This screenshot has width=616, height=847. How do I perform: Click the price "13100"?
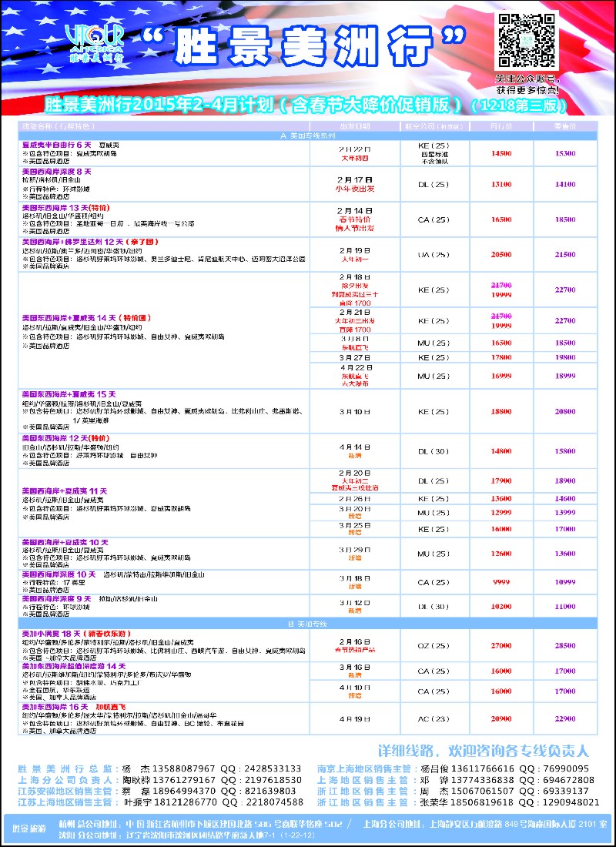[501, 184]
